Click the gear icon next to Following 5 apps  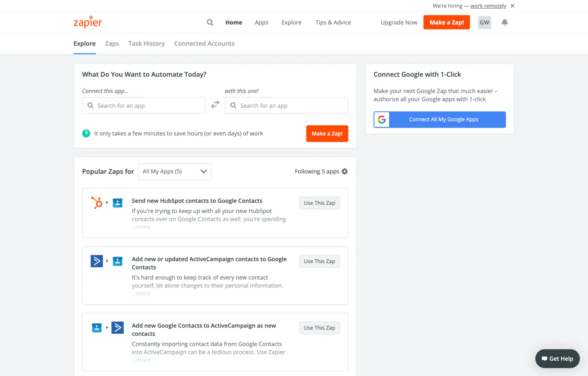[x=345, y=172]
